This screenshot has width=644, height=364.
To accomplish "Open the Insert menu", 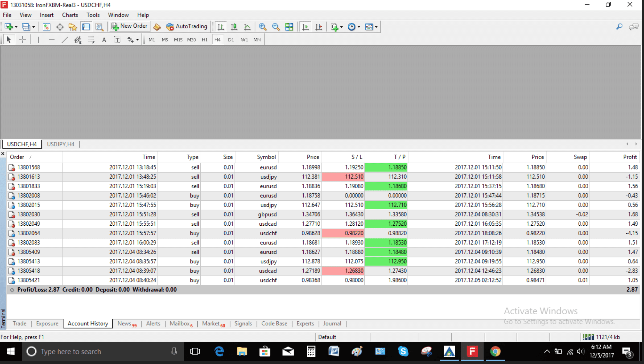I will coord(46,15).
